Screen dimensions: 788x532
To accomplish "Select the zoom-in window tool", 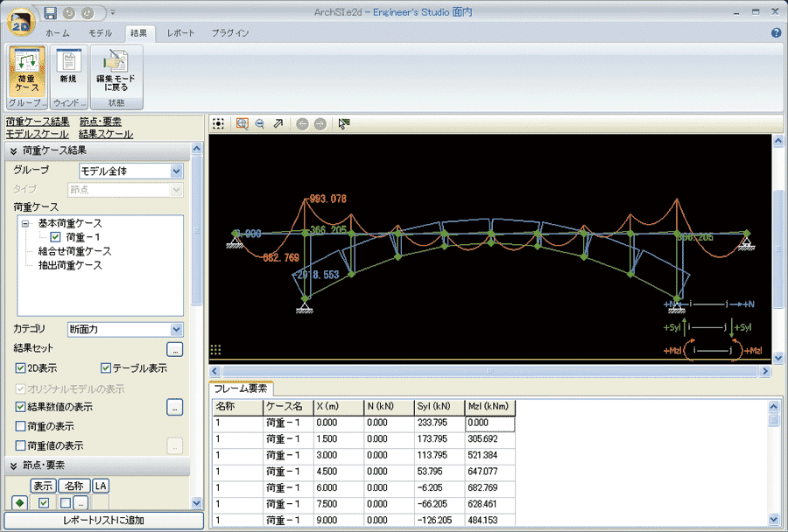I will 243,123.
